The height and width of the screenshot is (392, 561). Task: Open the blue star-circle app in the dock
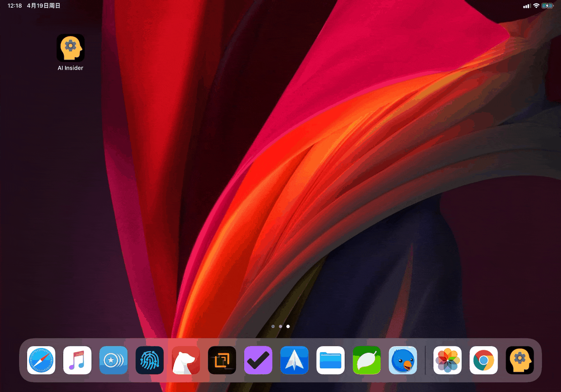(113, 360)
